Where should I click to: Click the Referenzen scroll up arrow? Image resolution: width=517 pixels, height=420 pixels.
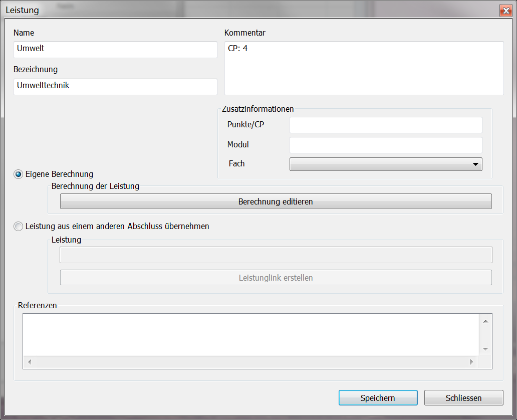tap(485, 321)
